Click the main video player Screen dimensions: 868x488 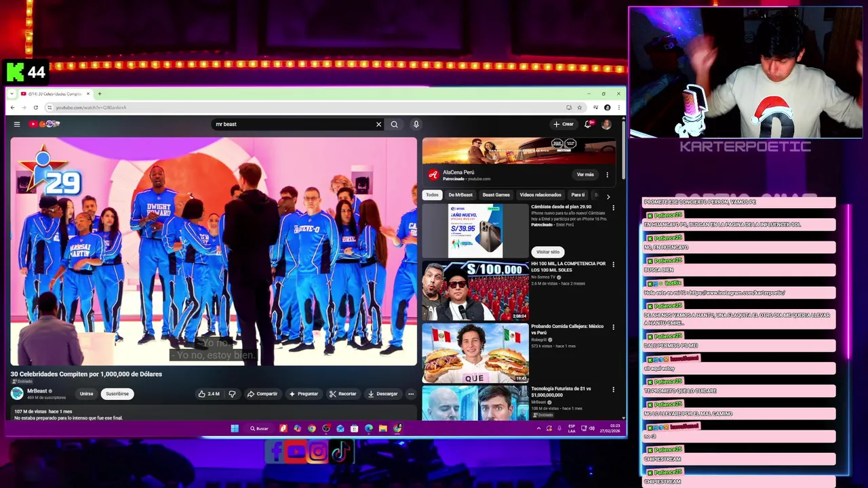(214, 251)
